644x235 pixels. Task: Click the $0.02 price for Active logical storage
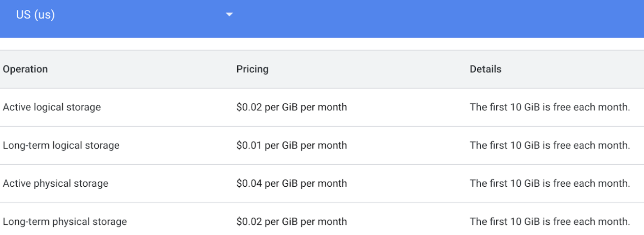point(292,107)
